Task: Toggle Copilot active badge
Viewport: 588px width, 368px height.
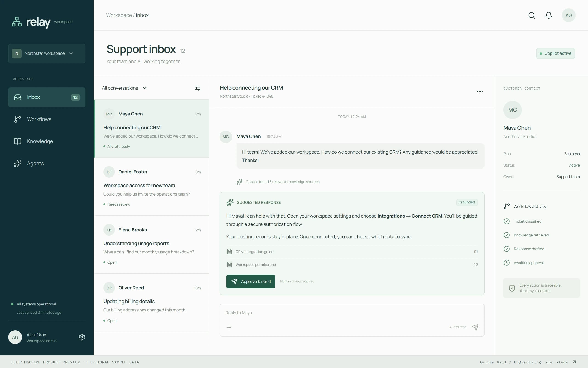Action: [x=555, y=53]
